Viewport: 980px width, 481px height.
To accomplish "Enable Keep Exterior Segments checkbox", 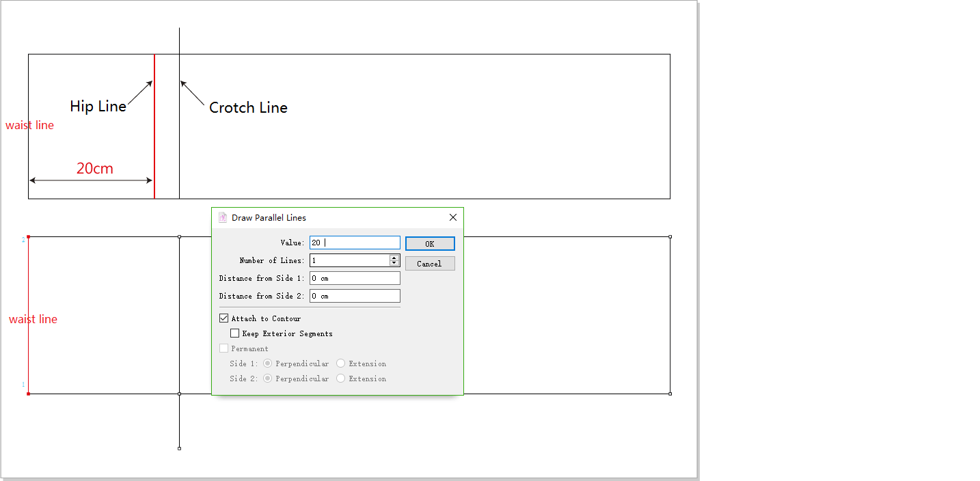I will [x=235, y=333].
